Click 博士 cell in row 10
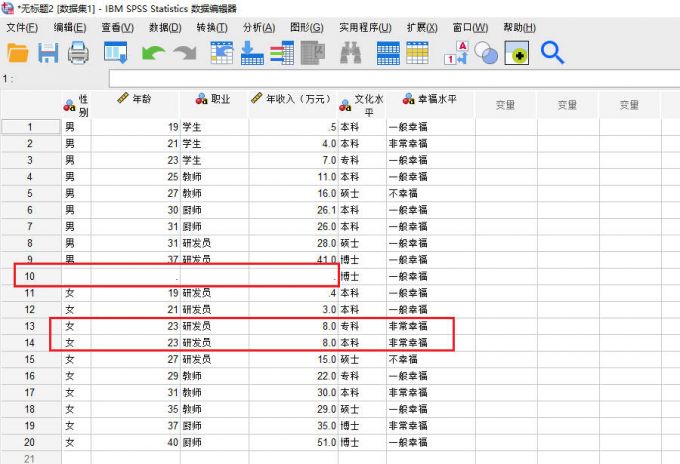 tap(362, 276)
